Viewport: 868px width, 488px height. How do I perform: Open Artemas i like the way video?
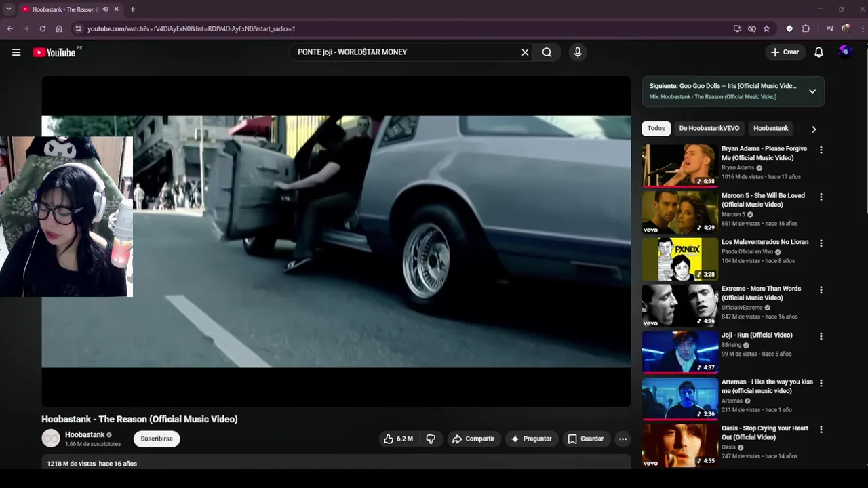pos(679,399)
